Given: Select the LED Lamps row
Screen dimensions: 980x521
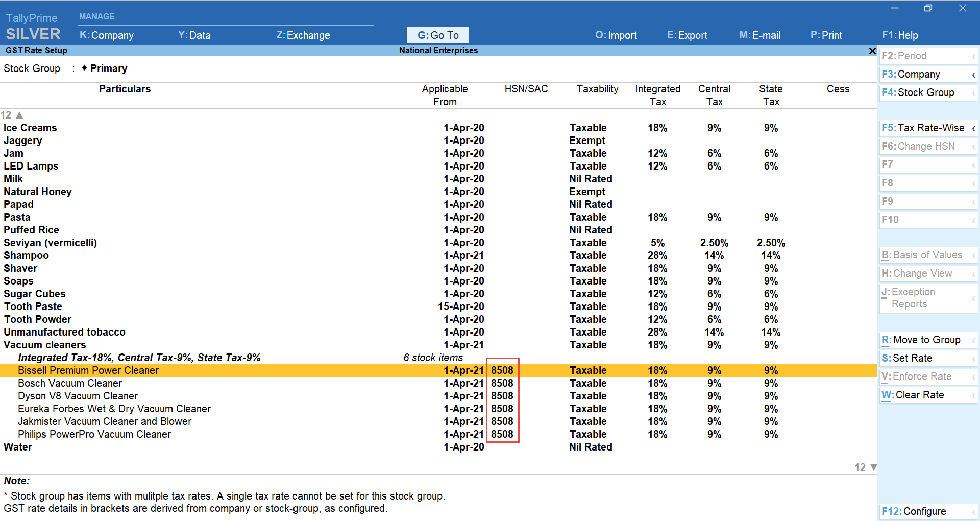Looking at the screenshot, I should 438,166.
